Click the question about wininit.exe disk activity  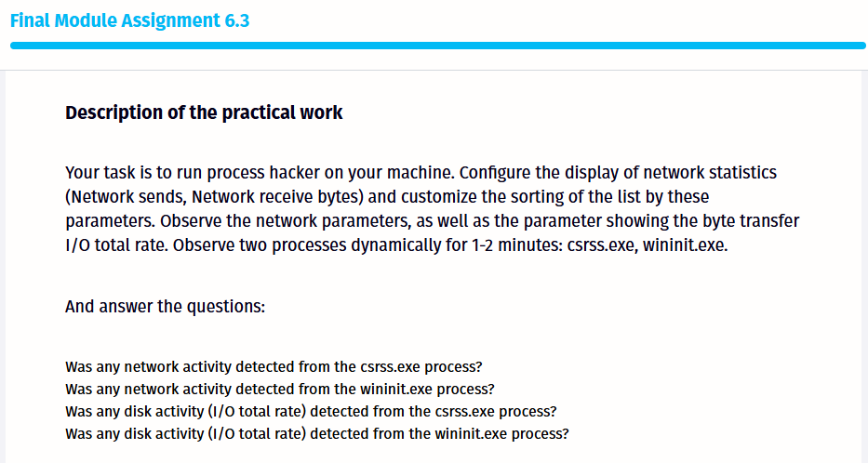click(x=316, y=433)
